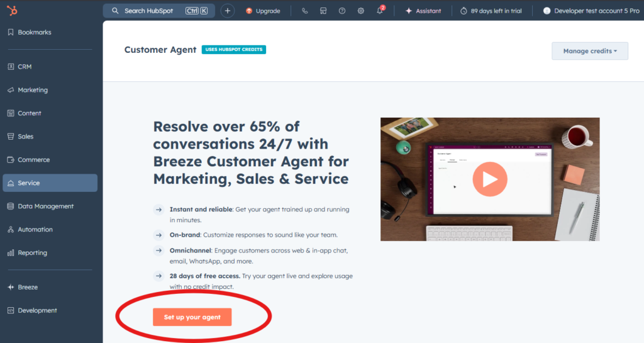
Task: Click the video thumbnail's coffee cup corner
Action: (x=577, y=138)
